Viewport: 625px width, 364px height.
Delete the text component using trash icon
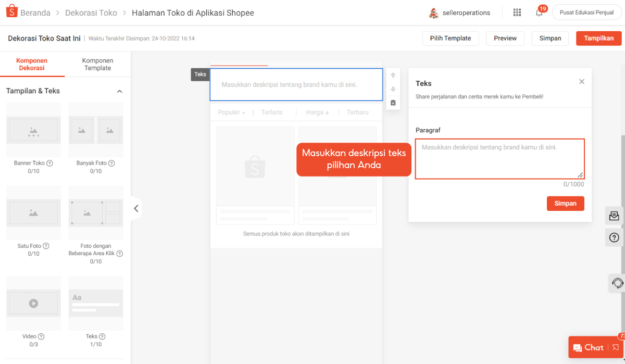(x=393, y=103)
